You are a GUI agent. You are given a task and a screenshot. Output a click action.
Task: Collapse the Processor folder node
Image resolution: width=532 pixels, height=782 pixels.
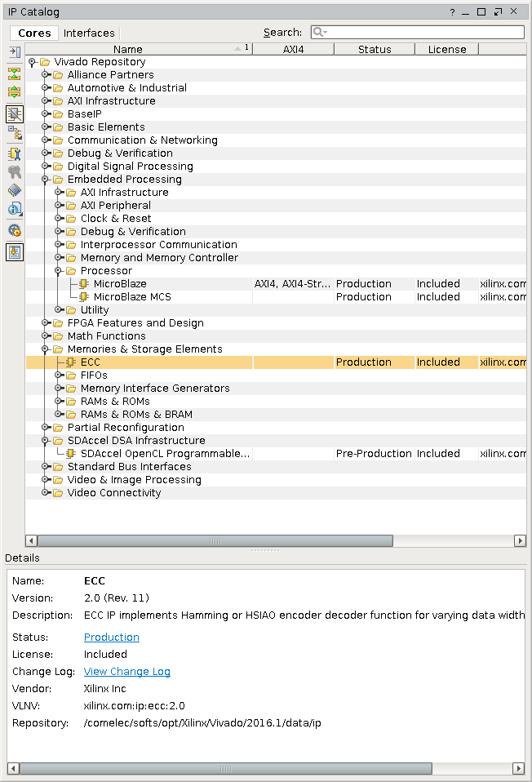pyautogui.click(x=59, y=271)
